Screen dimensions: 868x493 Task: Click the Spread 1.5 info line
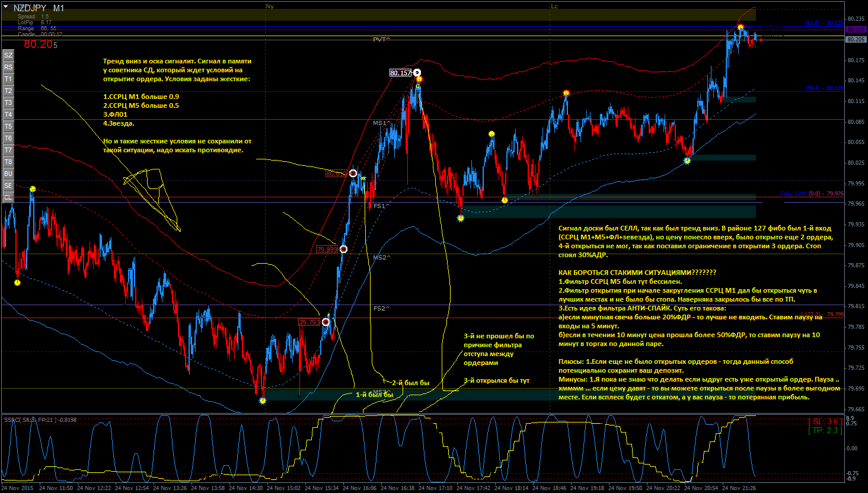pyautogui.click(x=33, y=17)
